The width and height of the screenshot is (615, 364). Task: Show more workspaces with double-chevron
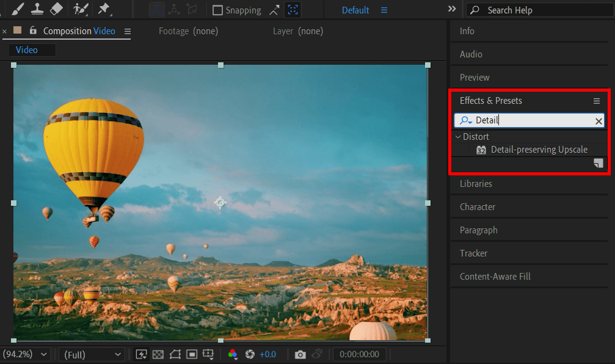coord(452,9)
